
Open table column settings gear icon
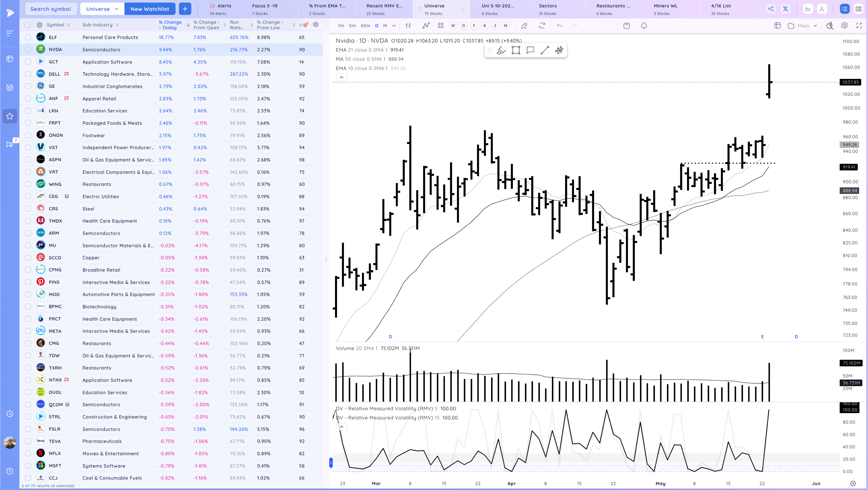tap(316, 25)
